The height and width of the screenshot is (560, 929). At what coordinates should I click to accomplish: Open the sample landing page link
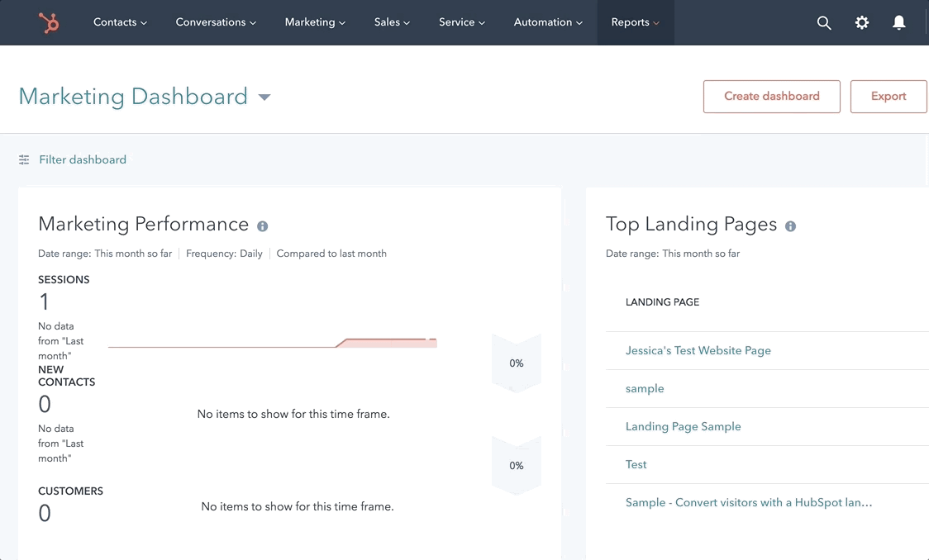click(645, 388)
